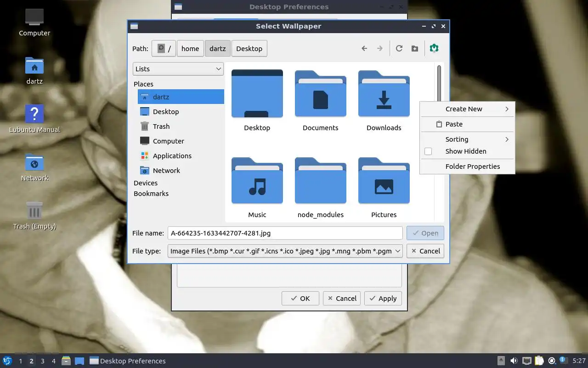
Task: Select dartz home in Places sidebar
Action: click(181, 97)
